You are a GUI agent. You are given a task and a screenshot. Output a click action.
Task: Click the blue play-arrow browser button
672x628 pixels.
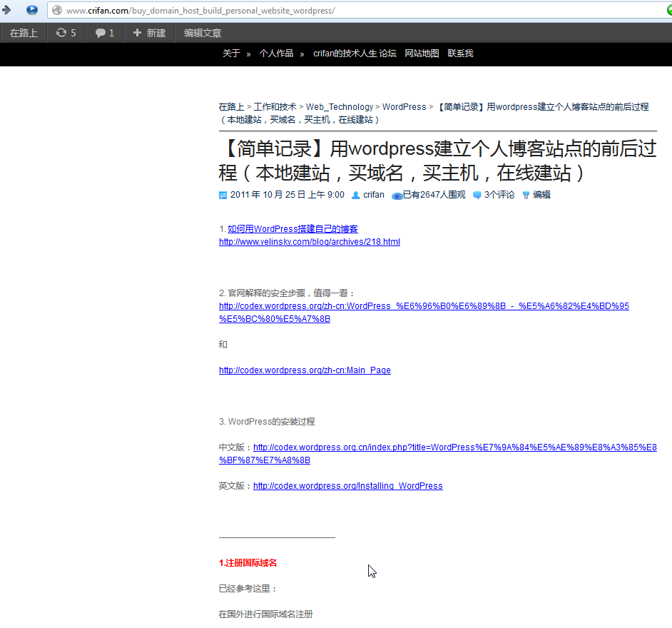31,9
